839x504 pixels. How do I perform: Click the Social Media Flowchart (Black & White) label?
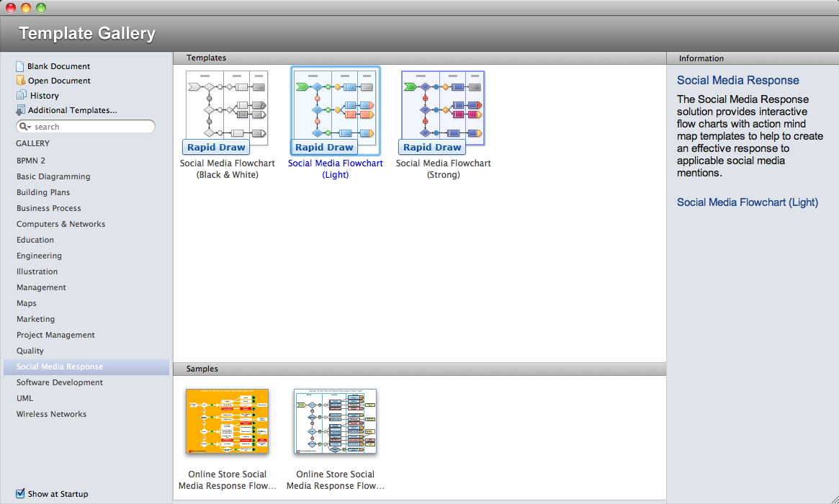(228, 169)
